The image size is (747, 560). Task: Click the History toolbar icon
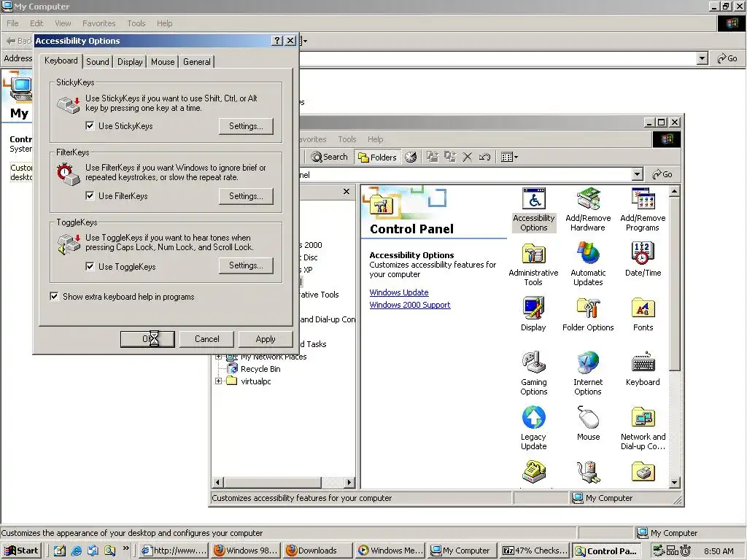(x=411, y=157)
